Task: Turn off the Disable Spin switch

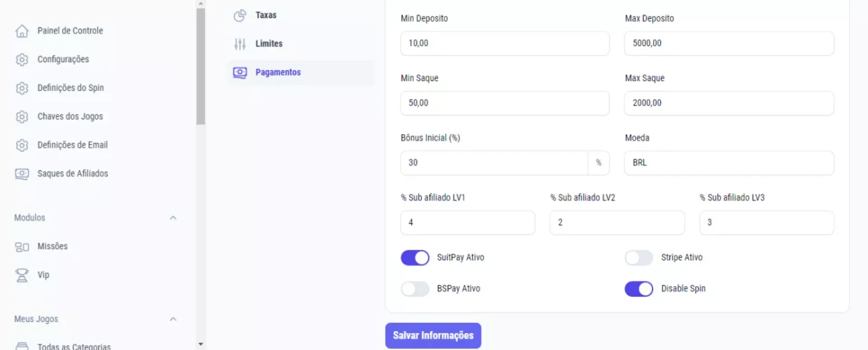Action: [x=639, y=289]
